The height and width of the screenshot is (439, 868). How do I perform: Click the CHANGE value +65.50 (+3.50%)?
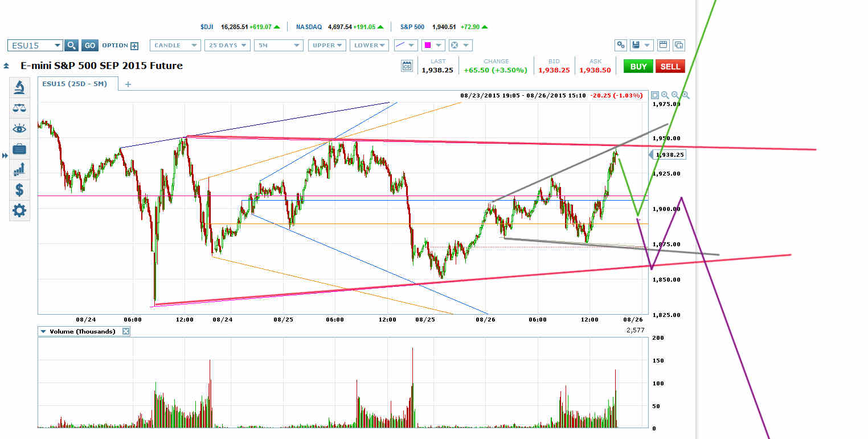click(x=494, y=70)
